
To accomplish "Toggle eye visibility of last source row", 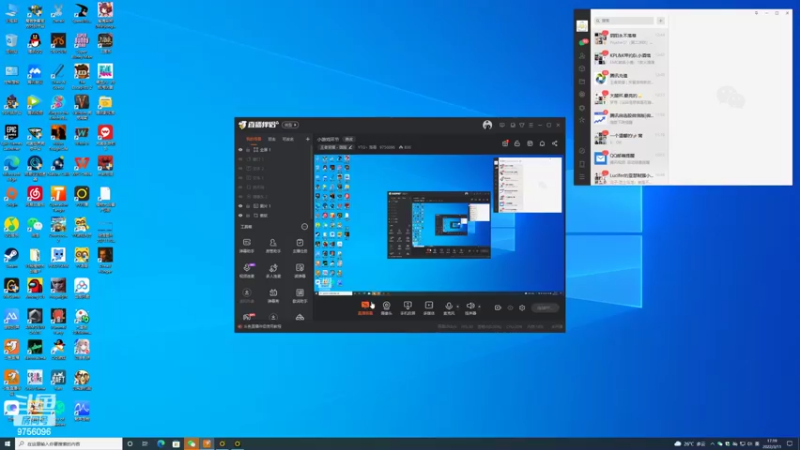I will click(x=240, y=215).
